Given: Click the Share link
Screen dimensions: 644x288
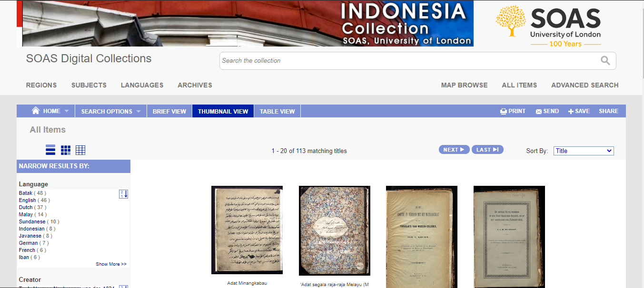Looking at the screenshot, I should [x=609, y=111].
